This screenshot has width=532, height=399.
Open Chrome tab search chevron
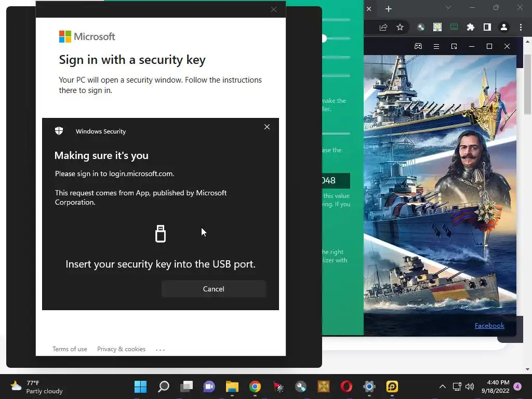tap(448, 7)
